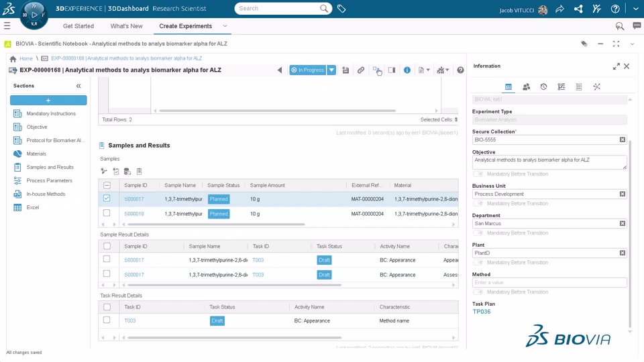
Task: Open sample S000018 link
Action: (x=134, y=214)
